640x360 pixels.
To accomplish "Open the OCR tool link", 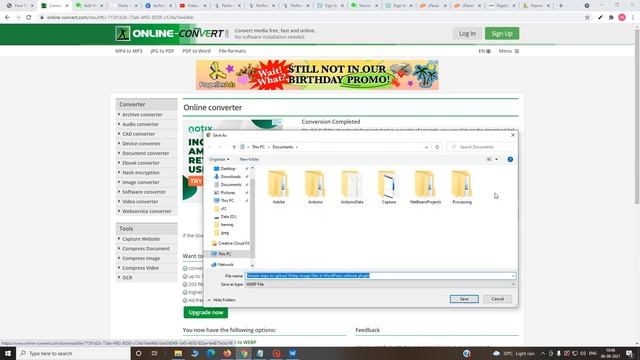I will coord(127,278).
